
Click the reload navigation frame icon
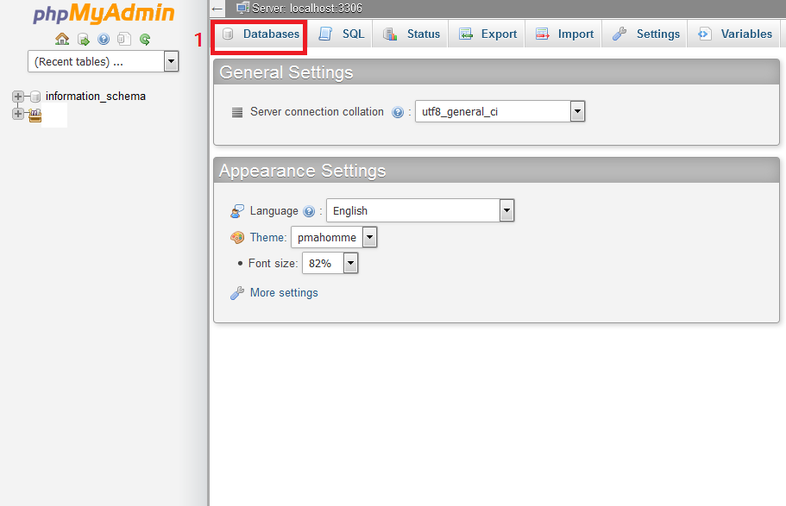(x=145, y=40)
